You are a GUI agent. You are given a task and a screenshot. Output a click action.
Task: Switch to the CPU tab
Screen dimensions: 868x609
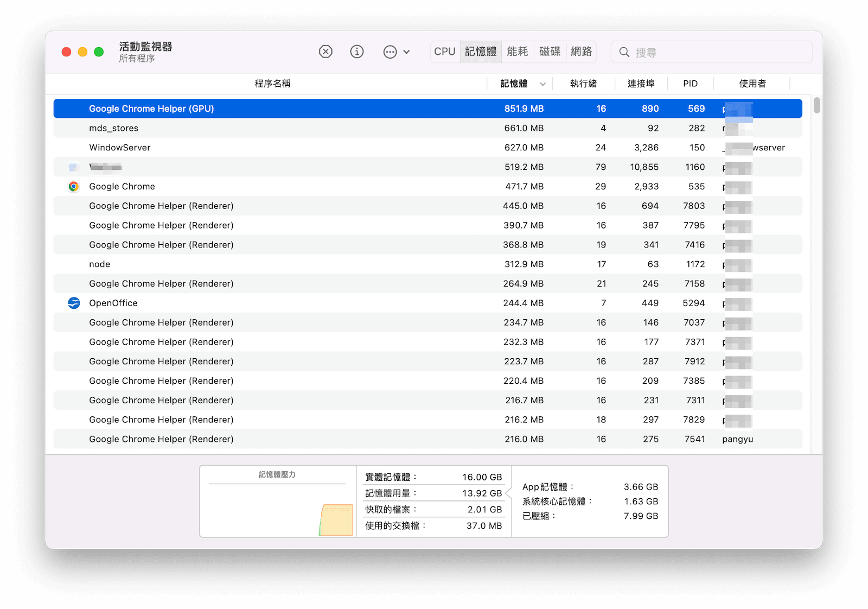[x=445, y=52]
